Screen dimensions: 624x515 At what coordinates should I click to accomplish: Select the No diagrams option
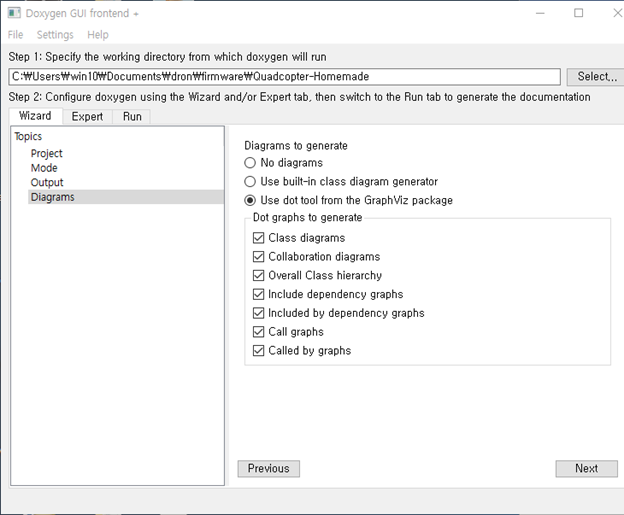[x=250, y=163]
